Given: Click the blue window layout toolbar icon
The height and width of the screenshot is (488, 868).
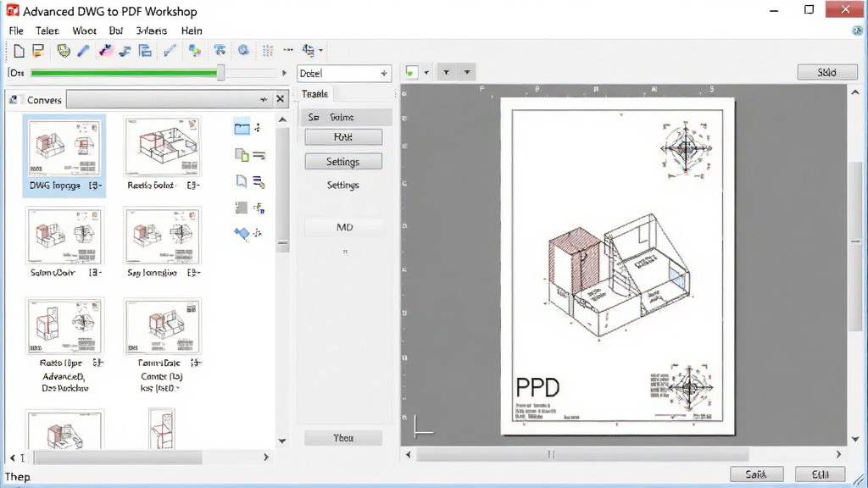Looking at the screenshot, I should pyautogui.click(x=145, y=51).
